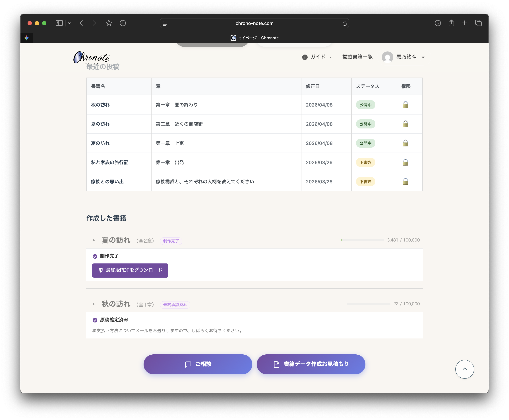This screenshot has width=509, height=420.
Task: Click the scroll-to-top circle button
Action: [464, 369]
